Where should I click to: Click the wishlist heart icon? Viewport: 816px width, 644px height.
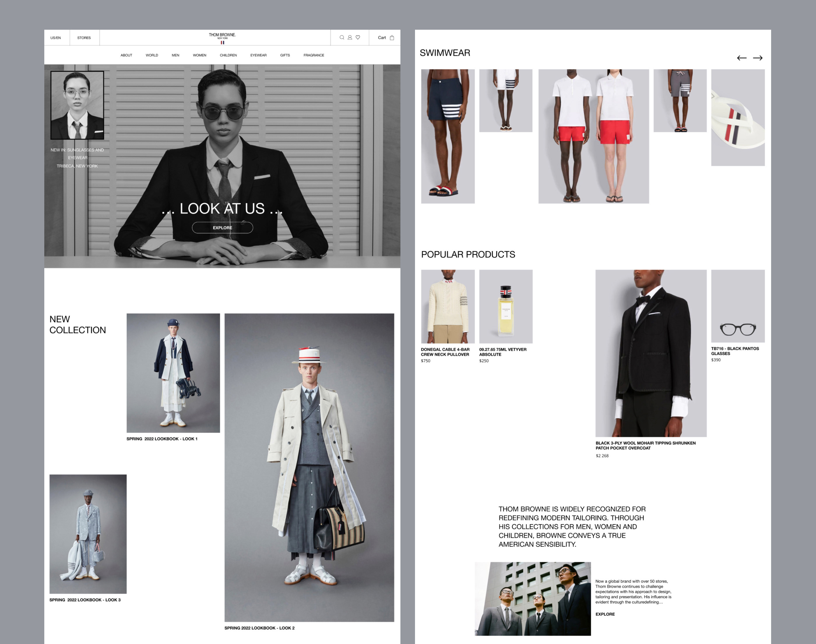click(358, 37)
